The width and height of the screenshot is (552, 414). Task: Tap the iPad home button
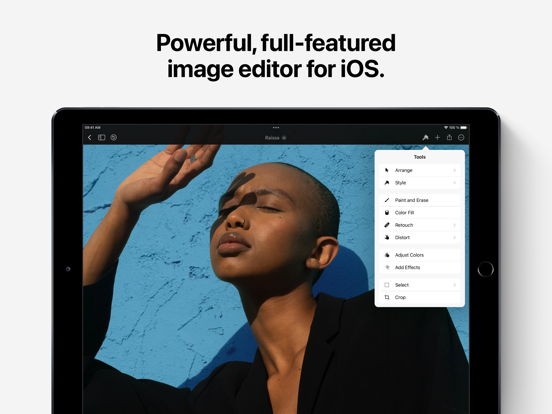[486, 269]
